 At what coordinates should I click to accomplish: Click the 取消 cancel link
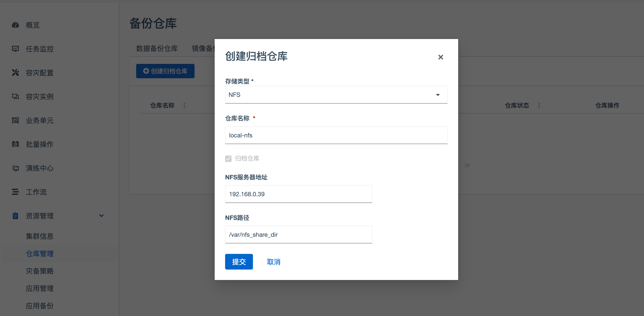point(274,262)
